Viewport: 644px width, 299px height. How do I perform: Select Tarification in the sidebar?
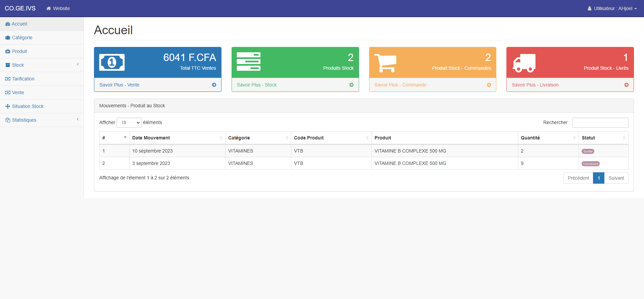click(x=23, y=79)
